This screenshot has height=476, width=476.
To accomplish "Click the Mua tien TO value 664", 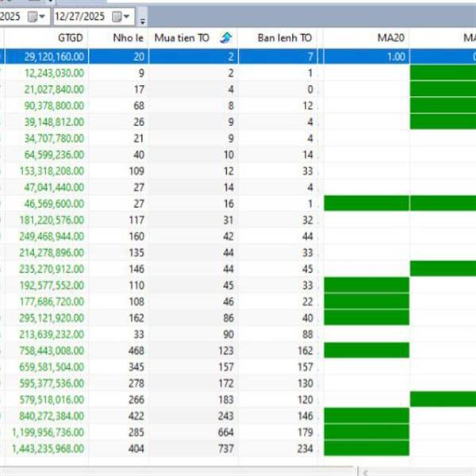I will click(226, 432).
